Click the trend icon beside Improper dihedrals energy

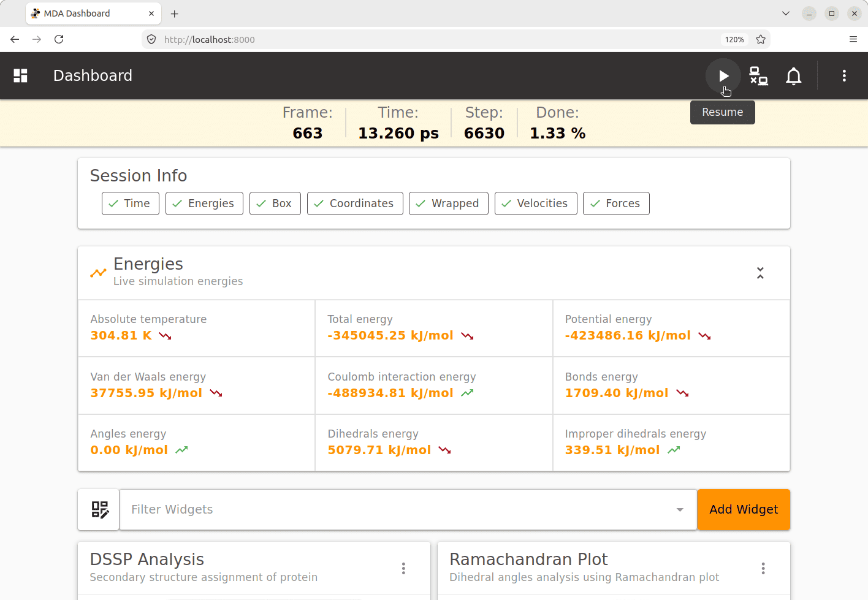tap(674, 450)
